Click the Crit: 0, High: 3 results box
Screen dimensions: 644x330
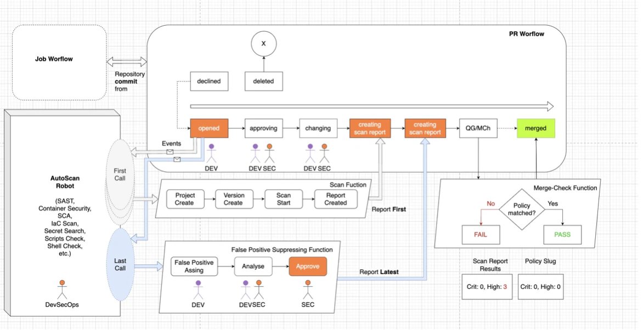point(487,287)
